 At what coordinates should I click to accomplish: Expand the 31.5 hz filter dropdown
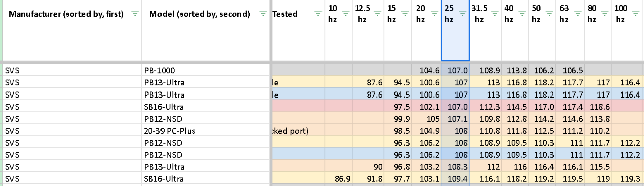[495, 14]
